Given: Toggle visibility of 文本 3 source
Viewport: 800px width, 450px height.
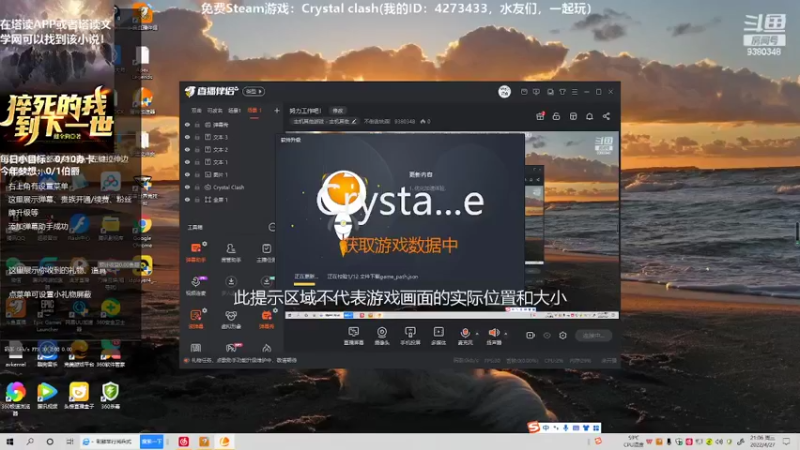Looking at the screenshot, I should [x=187, y=137].
